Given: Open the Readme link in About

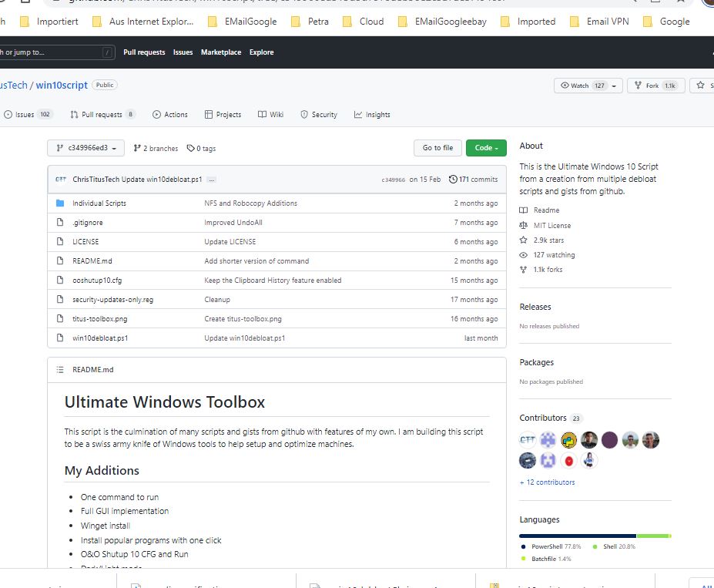Looking at the screenshot, I should [x=540, y=210].
